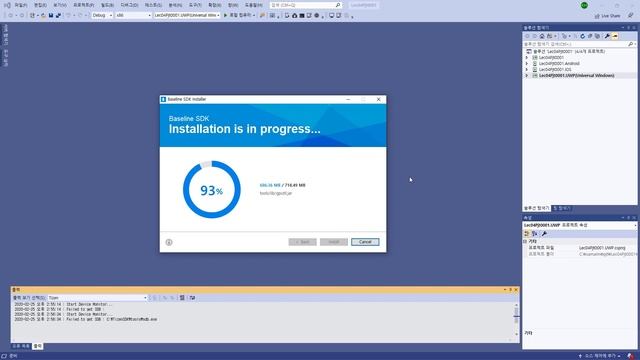Click the green start debugging arrow
Screen dimensions: 640x360
[x=225, y=16]
